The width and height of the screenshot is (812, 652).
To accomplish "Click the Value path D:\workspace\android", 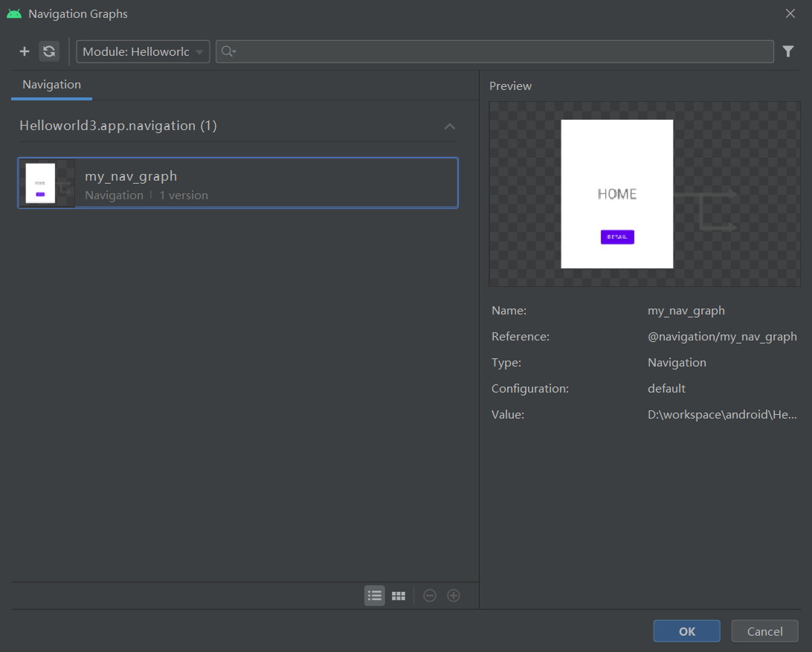I will pyautogui.click(x=722, y=414).
